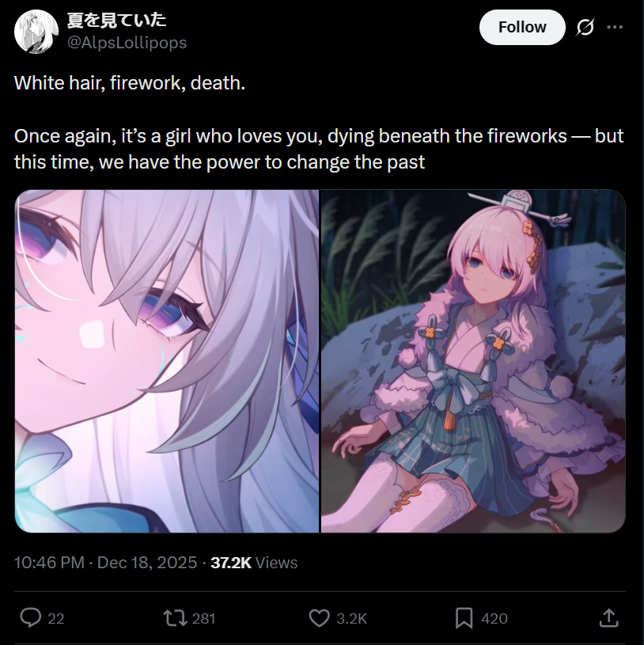Screen dimensions: 644x645
Task: Click the 420 bookmarks count
Action: (494, 619)
